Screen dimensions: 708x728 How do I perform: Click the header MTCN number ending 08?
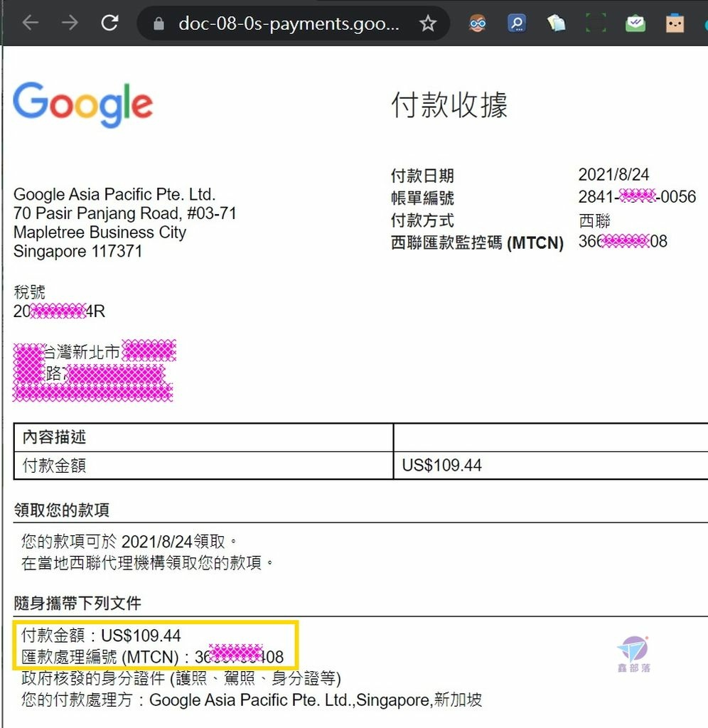click(623, 242)
